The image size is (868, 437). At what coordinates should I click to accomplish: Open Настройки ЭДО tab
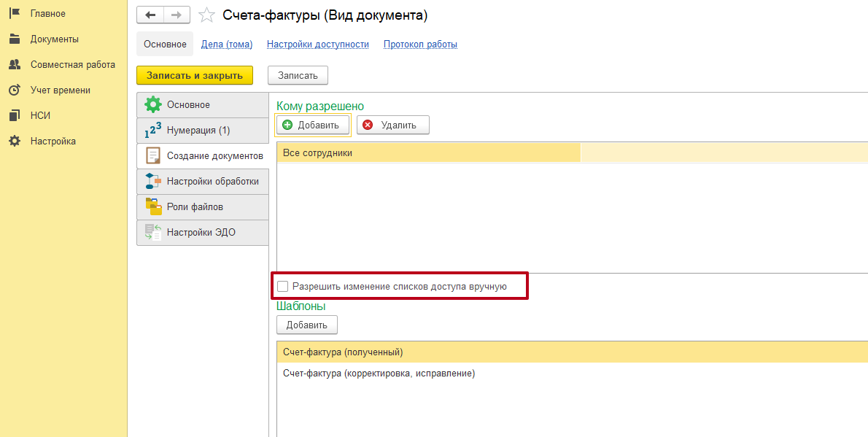[x=201, y=233]
